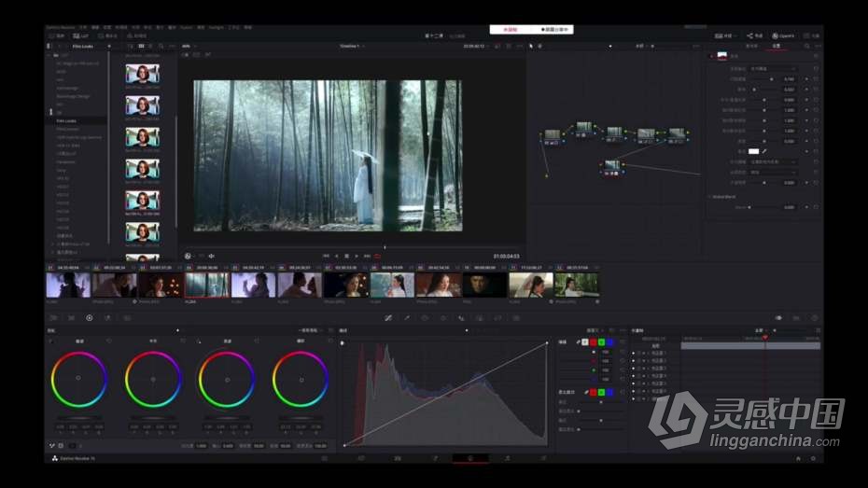The image size is (868, 488).
Task: Open the RGB Mixer palette icon
Action: click(x=108, y=318)
